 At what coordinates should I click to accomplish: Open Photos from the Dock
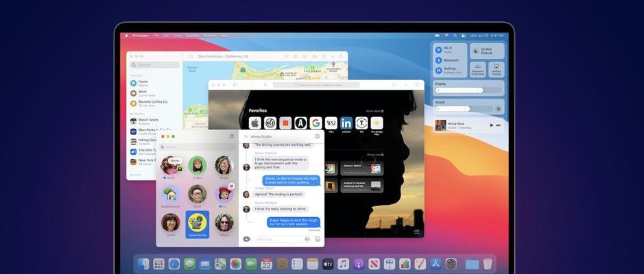pos(235,264)
